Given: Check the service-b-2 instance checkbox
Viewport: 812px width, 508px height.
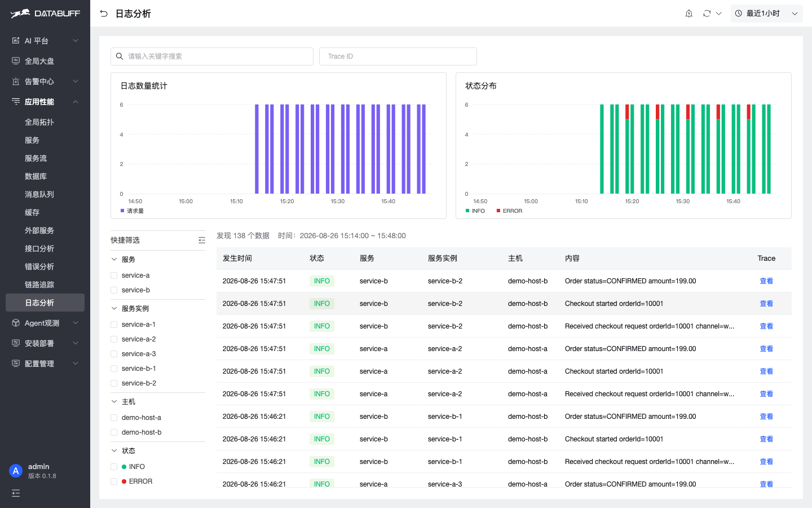Looking at the screenshot, I should pyautogui.click(x=114, y=383).
